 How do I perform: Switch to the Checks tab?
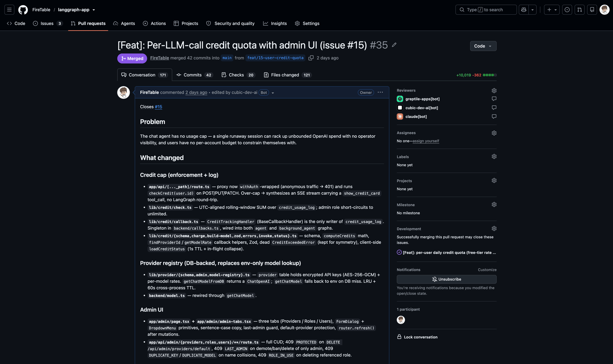[x=238, y=75]
